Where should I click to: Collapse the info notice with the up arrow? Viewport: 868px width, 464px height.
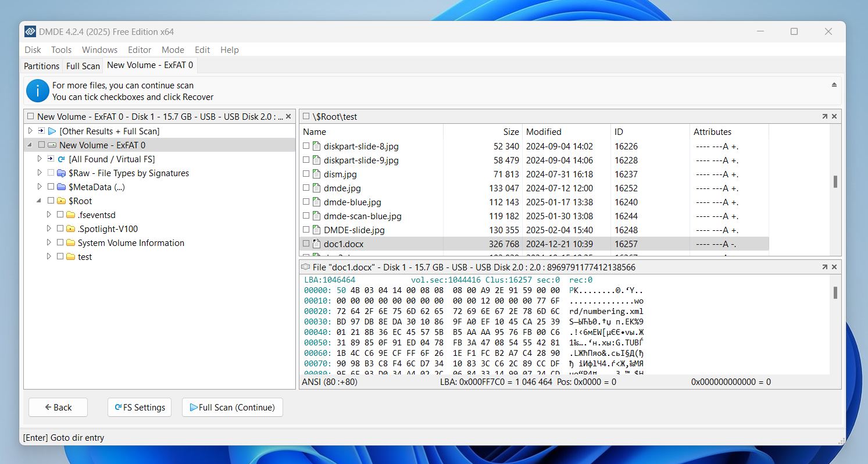[834, 85]
